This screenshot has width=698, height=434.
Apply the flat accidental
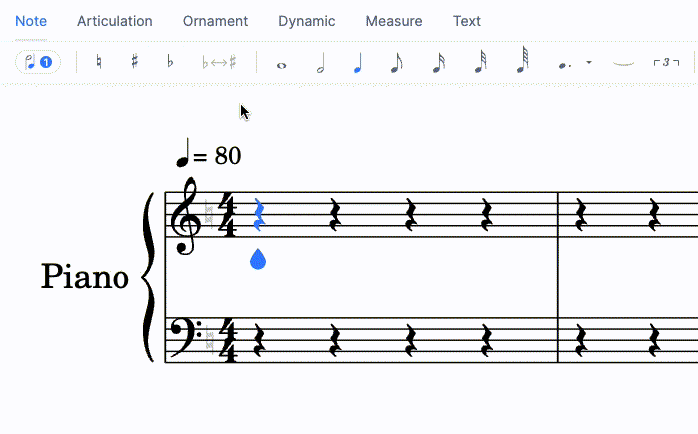click(x=170, y=62)
